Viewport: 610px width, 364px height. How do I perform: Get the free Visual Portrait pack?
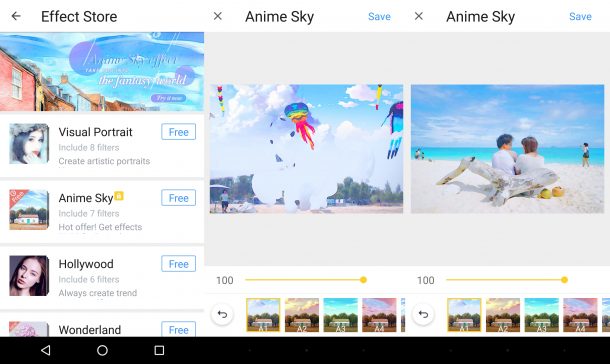(x=179, y=132)
